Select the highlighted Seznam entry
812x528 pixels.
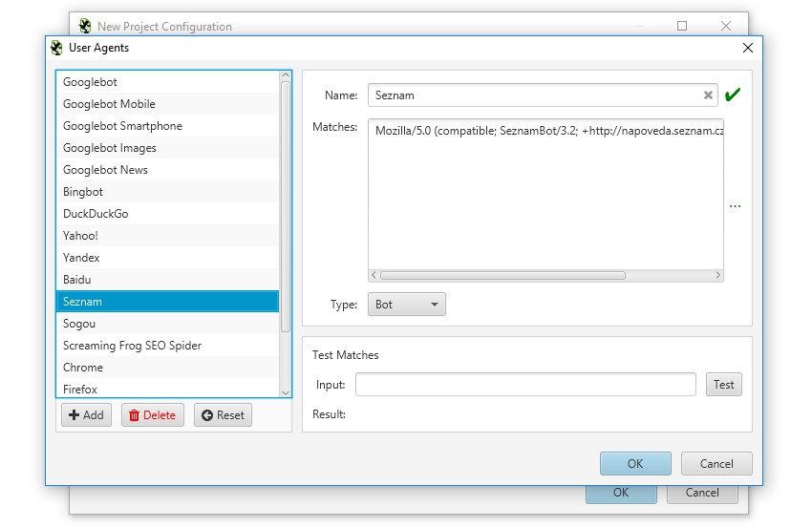click(167, 302)
